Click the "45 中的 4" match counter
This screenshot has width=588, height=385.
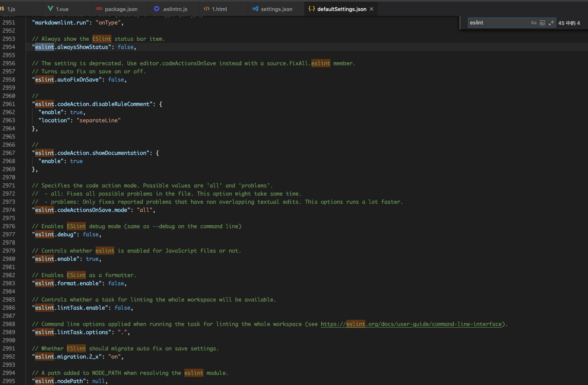point(569,23)
